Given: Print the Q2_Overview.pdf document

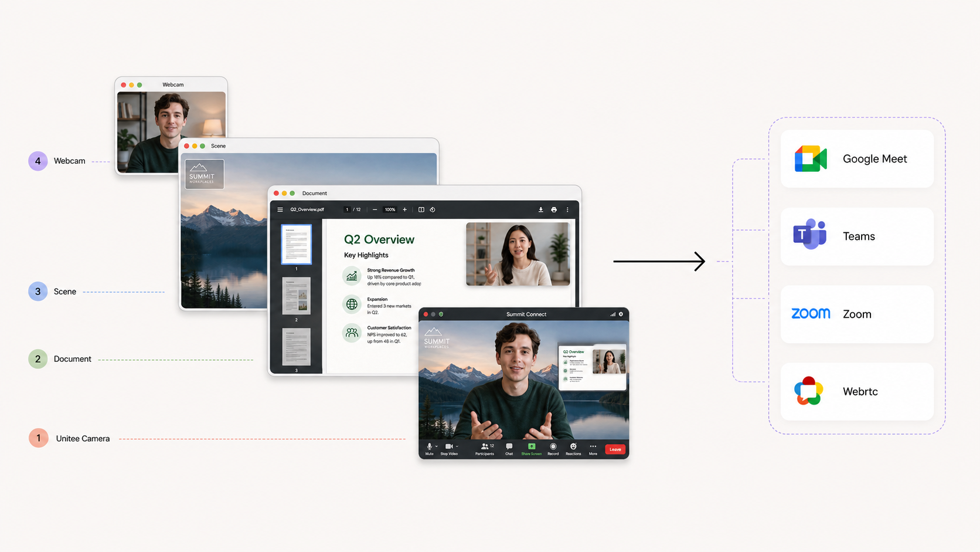Looking at the screenshot, I should (x=554, y=209).
